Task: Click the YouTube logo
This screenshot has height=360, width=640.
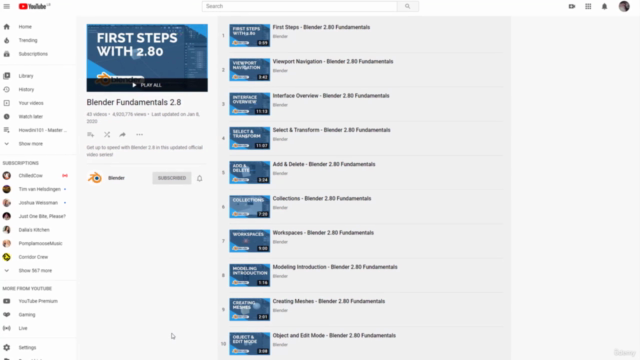Action: [34, 7]
